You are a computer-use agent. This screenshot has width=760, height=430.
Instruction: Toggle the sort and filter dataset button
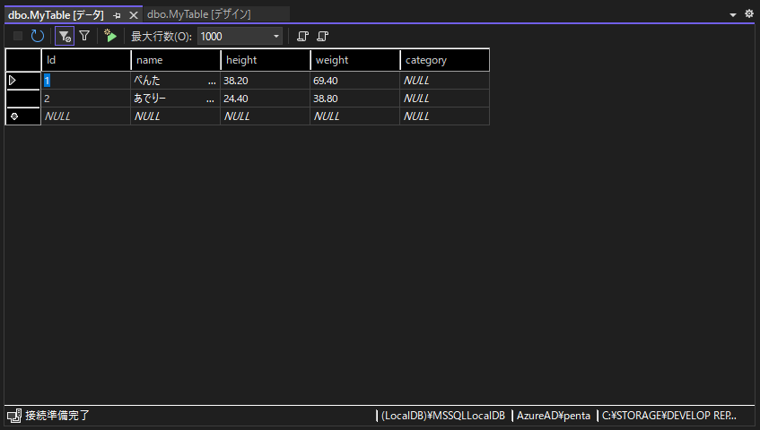[64, 36]
